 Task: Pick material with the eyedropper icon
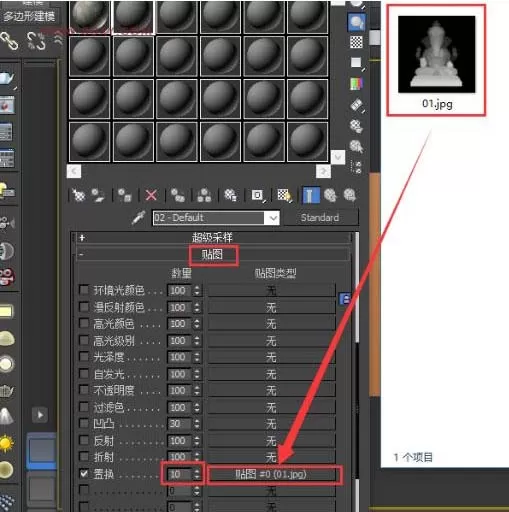pos(138,218)
